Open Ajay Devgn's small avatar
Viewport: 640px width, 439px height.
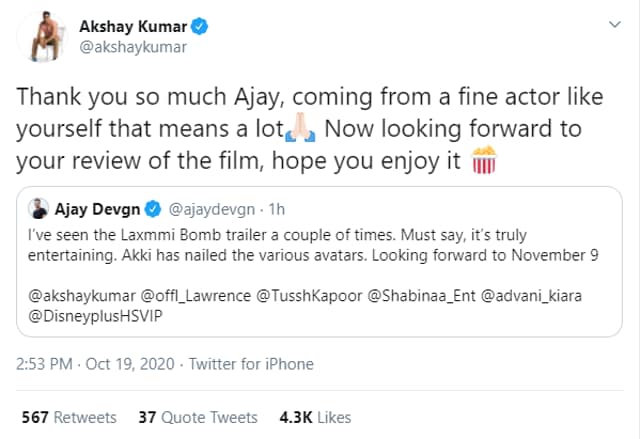click(x=39, y=209)
